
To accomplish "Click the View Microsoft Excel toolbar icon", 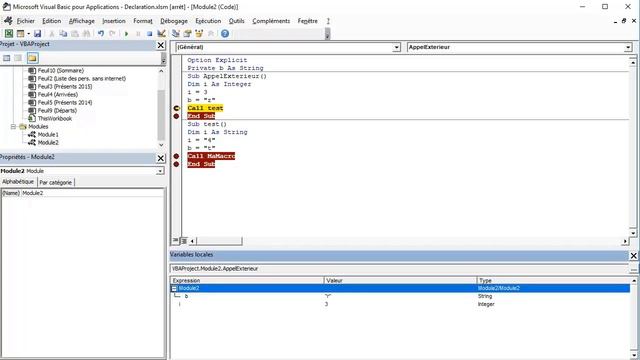I will pyautogui.click(x=9, y=33).
